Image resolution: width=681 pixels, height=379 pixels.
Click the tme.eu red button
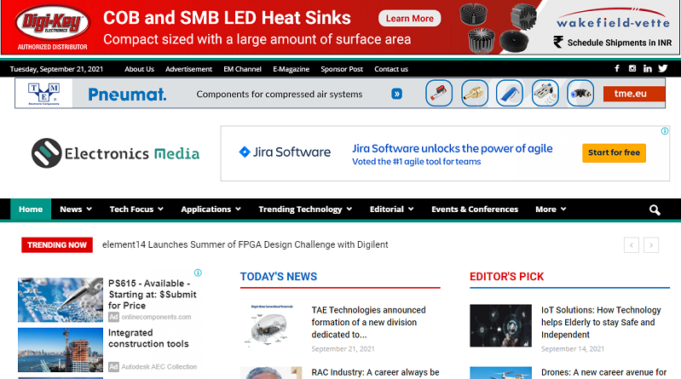tap(634, 93)
